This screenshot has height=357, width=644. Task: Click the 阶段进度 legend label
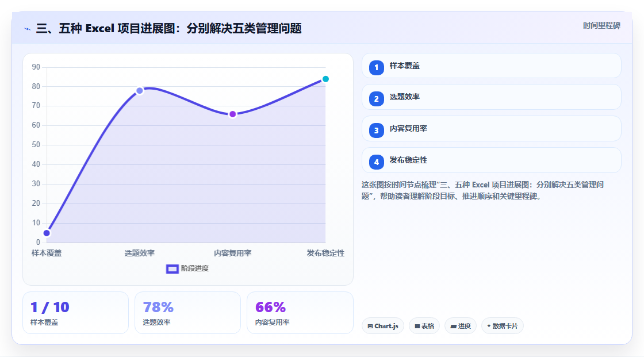[195, 268]
